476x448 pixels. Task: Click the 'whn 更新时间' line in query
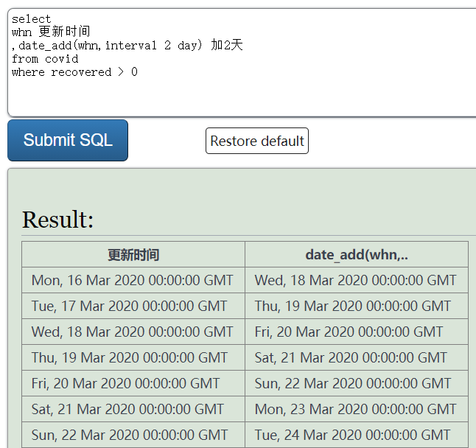coord(51,32)
